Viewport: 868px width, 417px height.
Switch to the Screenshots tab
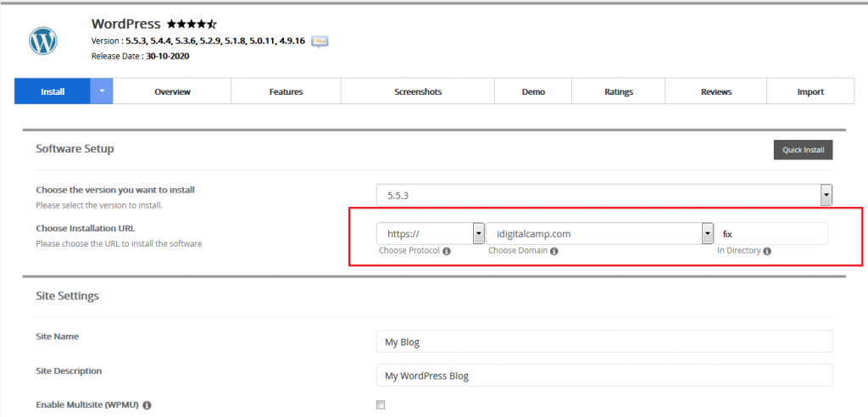click(418, 92)
